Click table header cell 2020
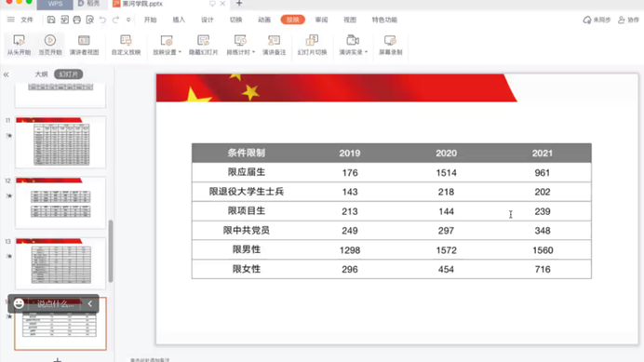This screenshot has width=644, height=362. tap(446, 153)
